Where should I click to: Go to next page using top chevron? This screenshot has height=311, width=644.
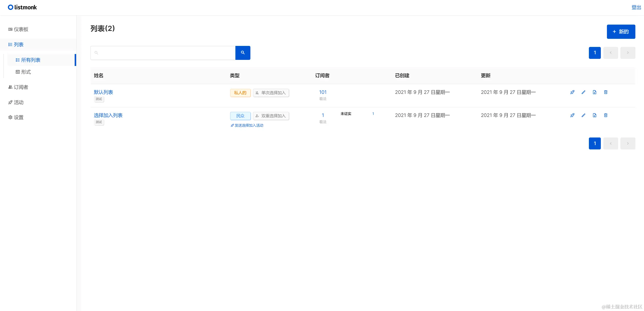(627, 53)
